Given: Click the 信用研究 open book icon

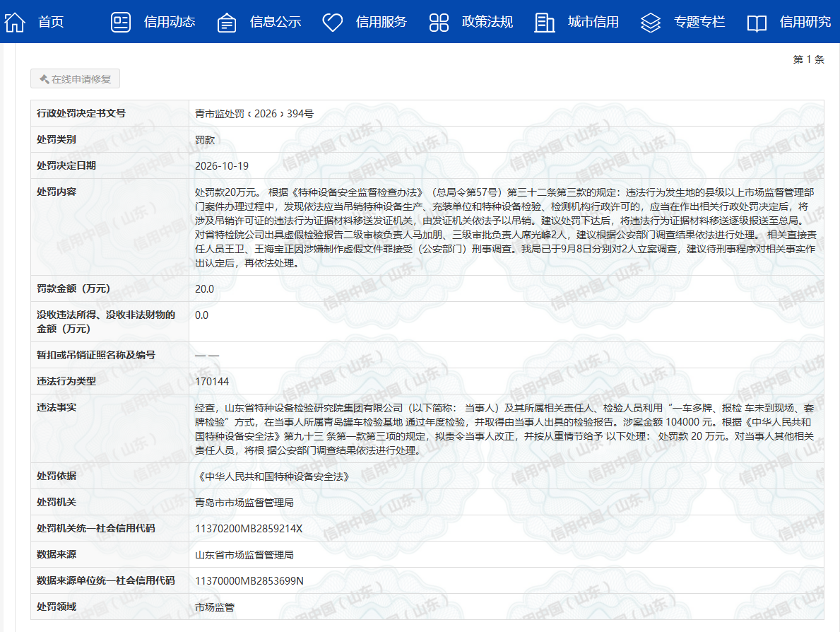Looking at the screenshot, I should (x=757, y=23).
